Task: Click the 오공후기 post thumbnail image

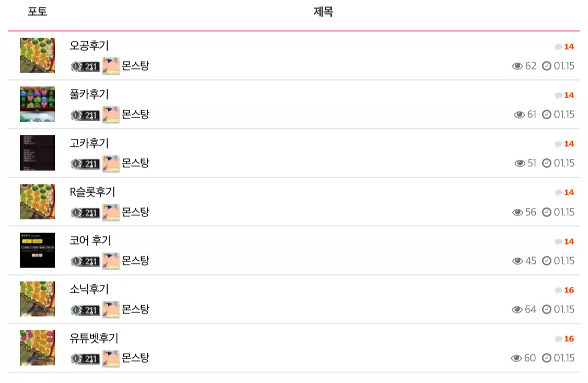Action: click(x=37, y=55)
